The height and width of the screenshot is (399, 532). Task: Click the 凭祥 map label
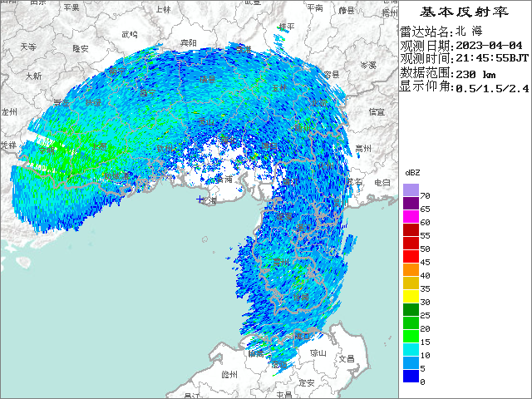point(8,145)
